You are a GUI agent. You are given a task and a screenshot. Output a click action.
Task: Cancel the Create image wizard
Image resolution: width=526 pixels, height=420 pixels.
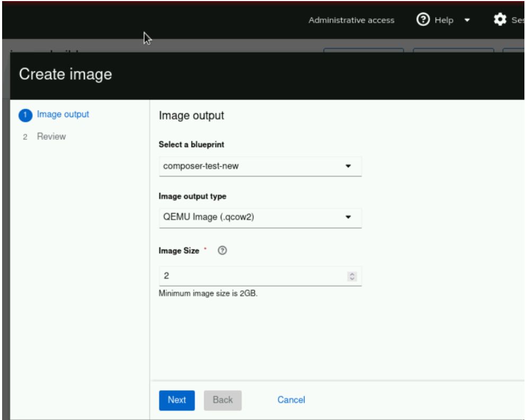[x=291, y=400]
